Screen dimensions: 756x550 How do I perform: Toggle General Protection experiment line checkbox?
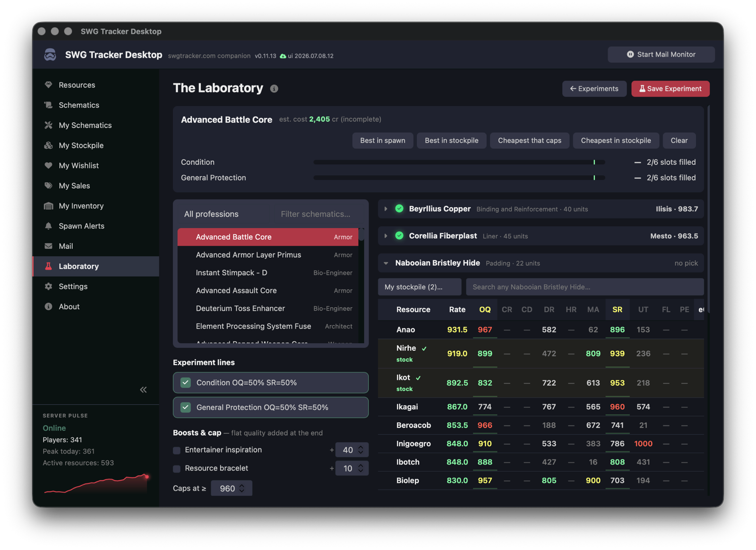click(x=186, y=407)
